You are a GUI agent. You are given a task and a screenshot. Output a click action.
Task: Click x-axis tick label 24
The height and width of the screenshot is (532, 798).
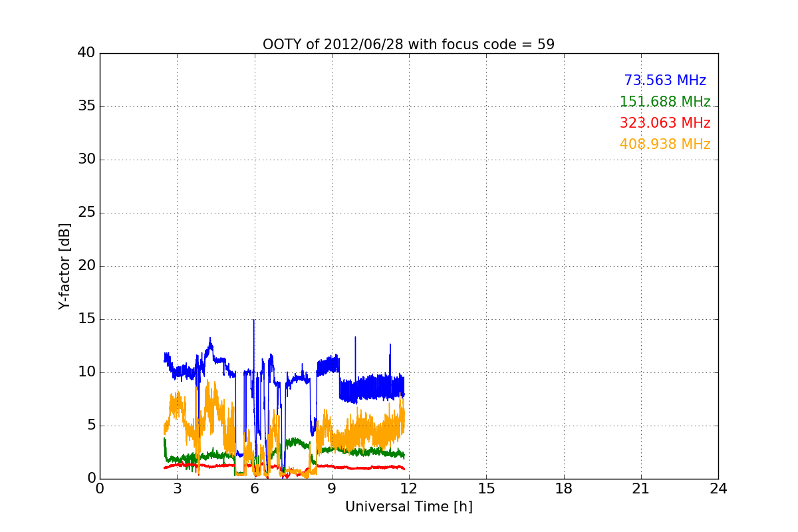(718, 489)
